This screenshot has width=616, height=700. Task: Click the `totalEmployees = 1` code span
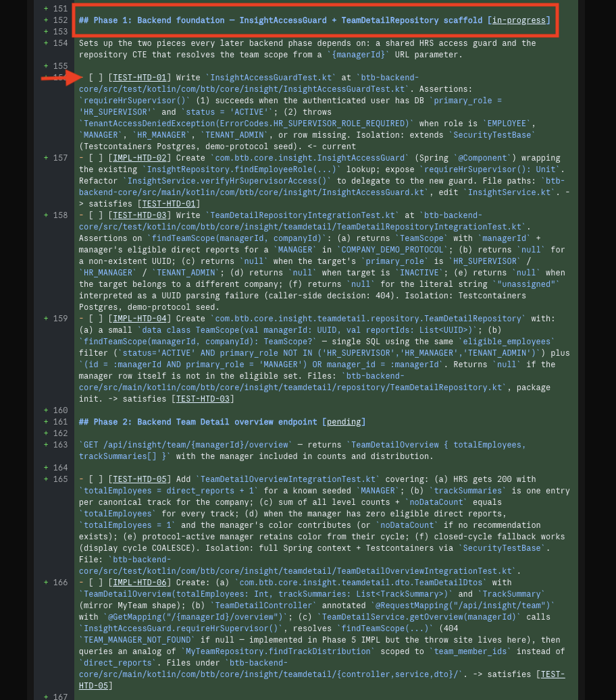tap(128, 525)
